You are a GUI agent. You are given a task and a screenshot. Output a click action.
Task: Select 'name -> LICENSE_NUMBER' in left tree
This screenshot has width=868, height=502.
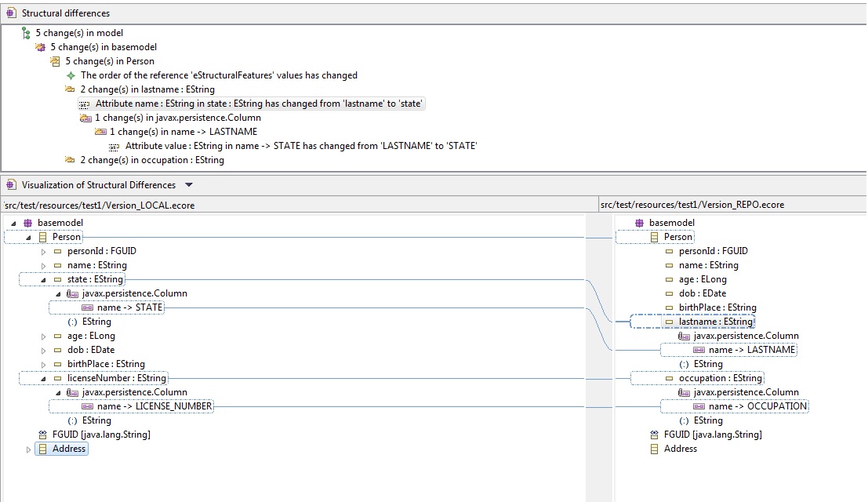point(154,406)
